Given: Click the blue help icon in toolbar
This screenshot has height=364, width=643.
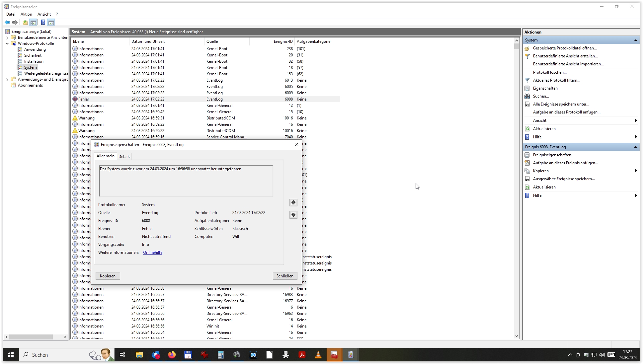Looking at the screenshot, I should pyautogui.click(x=43, y=22).
